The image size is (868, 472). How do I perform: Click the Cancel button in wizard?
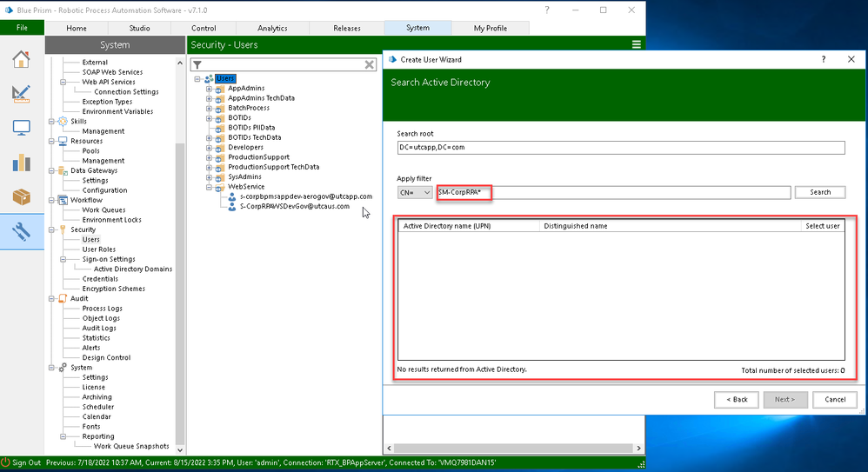tap(835, 400)
